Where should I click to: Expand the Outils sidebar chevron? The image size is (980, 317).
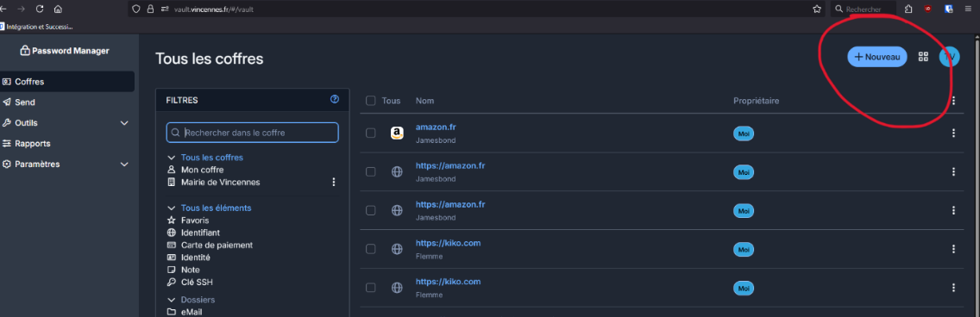[123, 123]
